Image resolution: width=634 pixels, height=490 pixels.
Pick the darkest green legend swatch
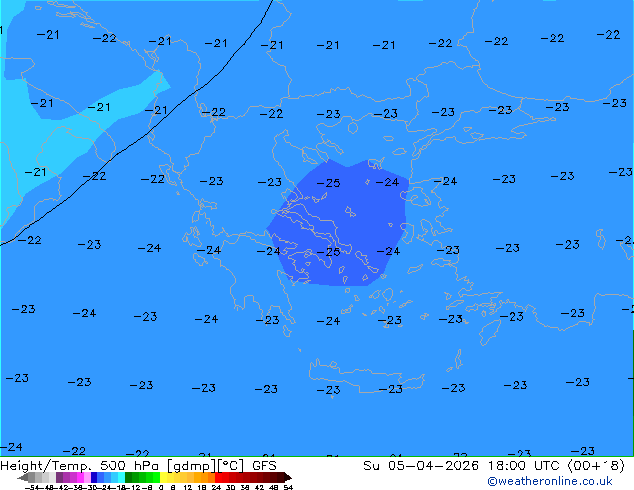[x=129, y=477]
